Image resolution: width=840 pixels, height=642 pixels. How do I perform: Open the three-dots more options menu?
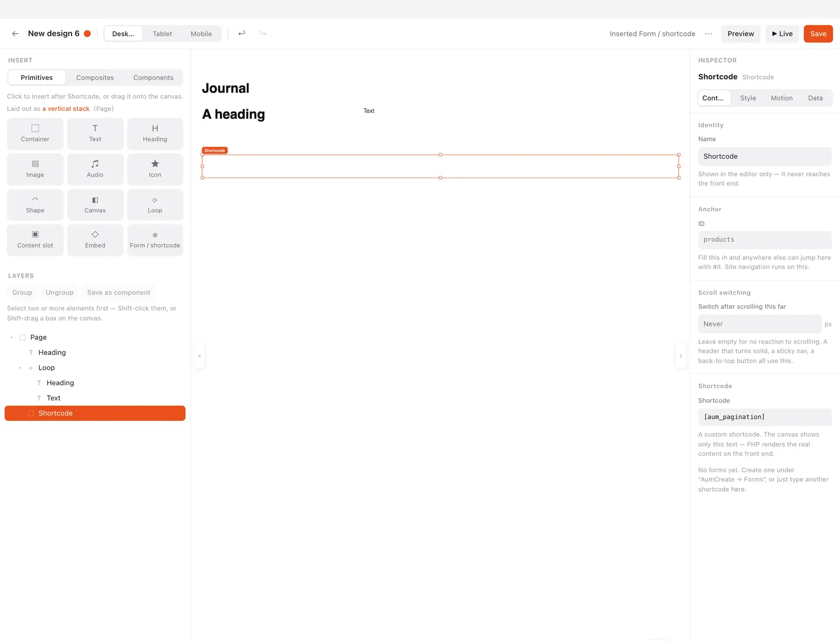[x=708, y=34]
